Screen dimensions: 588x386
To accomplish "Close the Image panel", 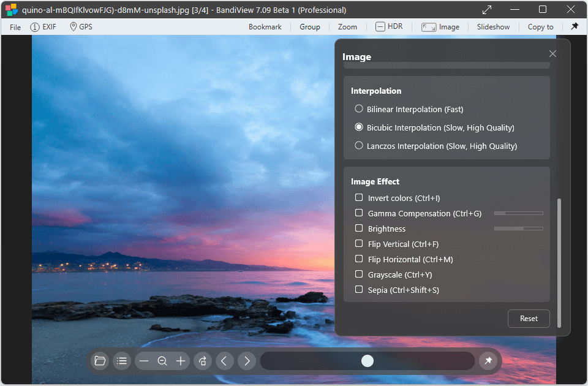I will [x=552, y=54].
